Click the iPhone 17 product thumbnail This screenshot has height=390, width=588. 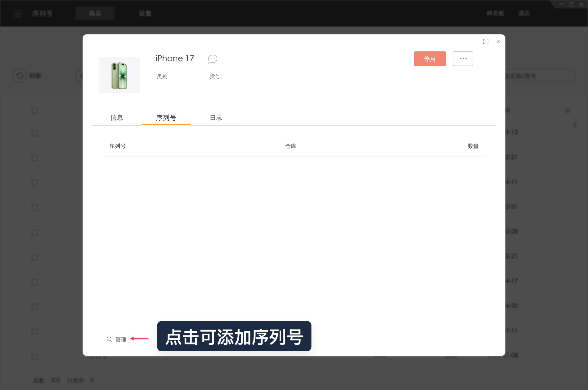click(119, 75)
